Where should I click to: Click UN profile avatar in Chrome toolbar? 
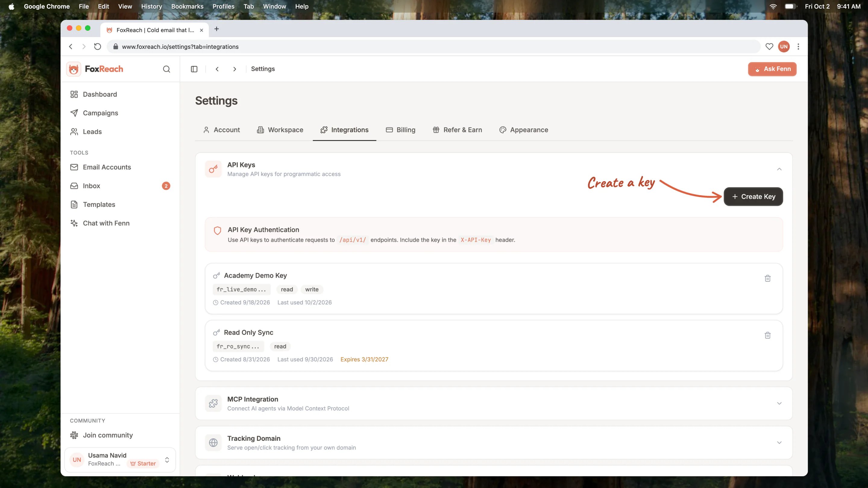point(784,46)
